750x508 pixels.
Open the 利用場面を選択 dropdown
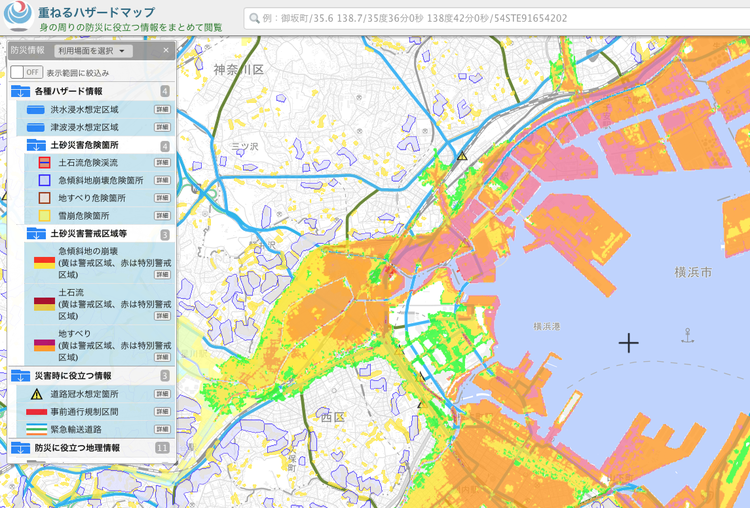92,50
